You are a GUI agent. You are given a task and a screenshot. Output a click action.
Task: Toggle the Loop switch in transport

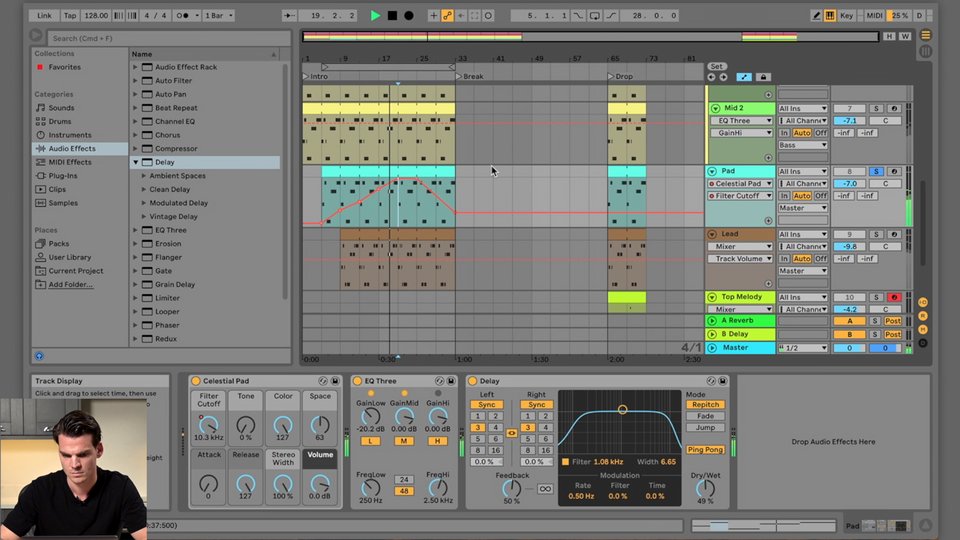[x=594, y=15]
